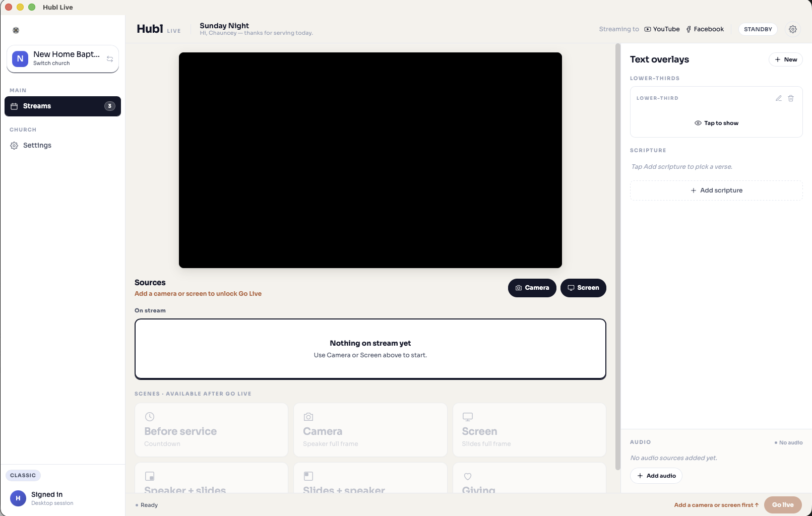Viewport: 812px width, 516px height.
Task: Click the Text overlays panel heading
Action: (x=659, y=59)
